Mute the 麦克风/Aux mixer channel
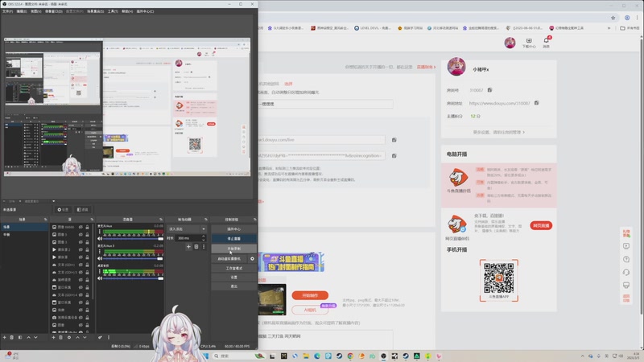The height and width of the screenshot is (362, 644). pos(100,238)
